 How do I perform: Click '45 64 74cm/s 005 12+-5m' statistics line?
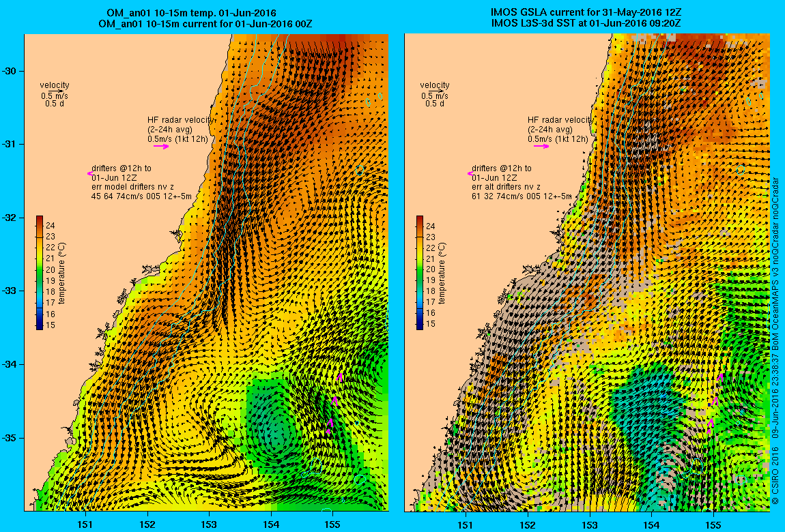141,196
